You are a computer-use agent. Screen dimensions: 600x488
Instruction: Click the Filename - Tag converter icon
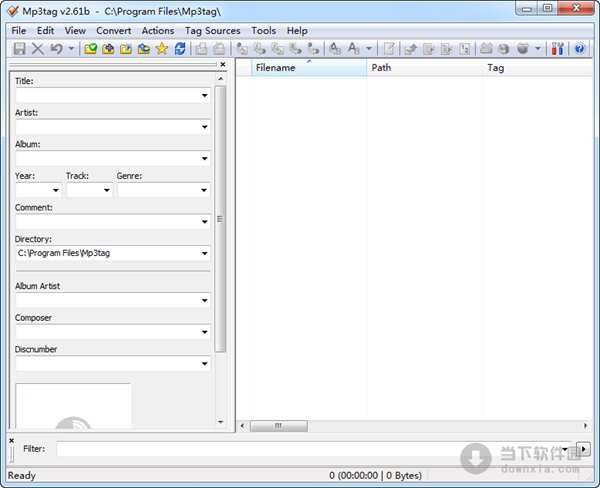(x=260, y=49)
